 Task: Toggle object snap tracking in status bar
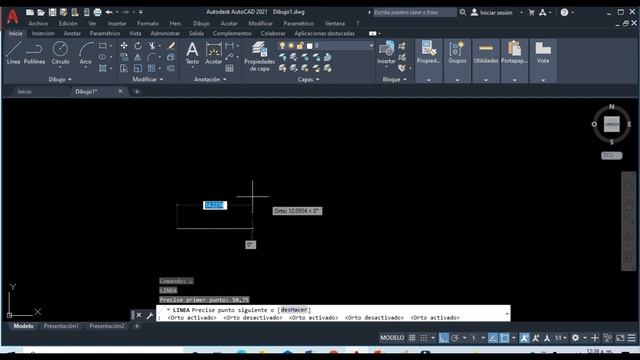[493, 338]
